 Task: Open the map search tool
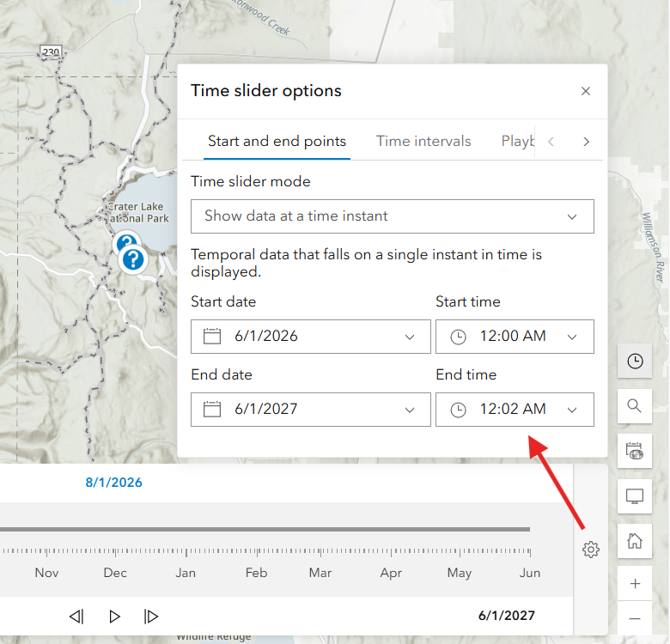click(635, 405)
